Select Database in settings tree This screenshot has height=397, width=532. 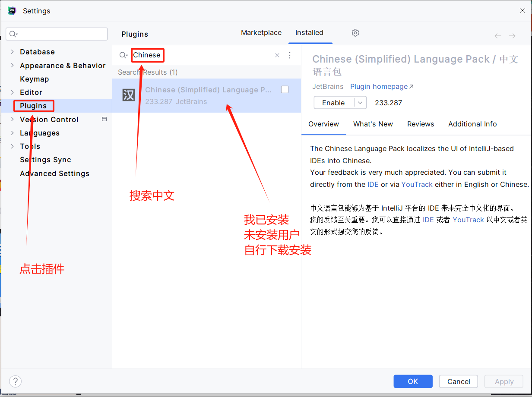[x=37, y=52]
